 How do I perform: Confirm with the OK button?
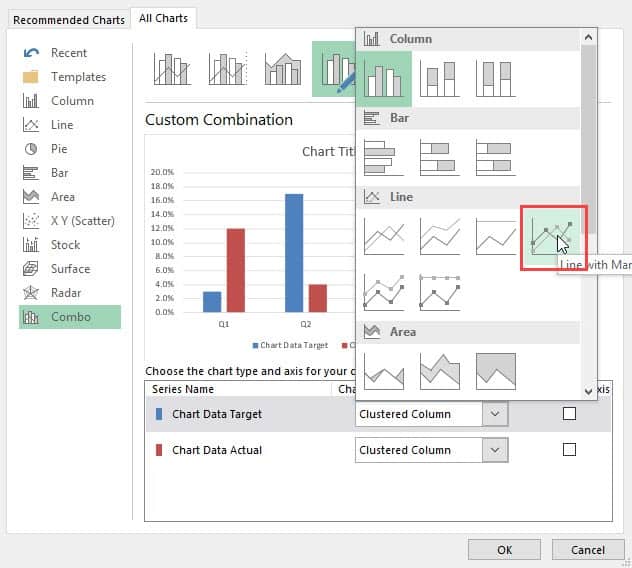pos(504,550)
